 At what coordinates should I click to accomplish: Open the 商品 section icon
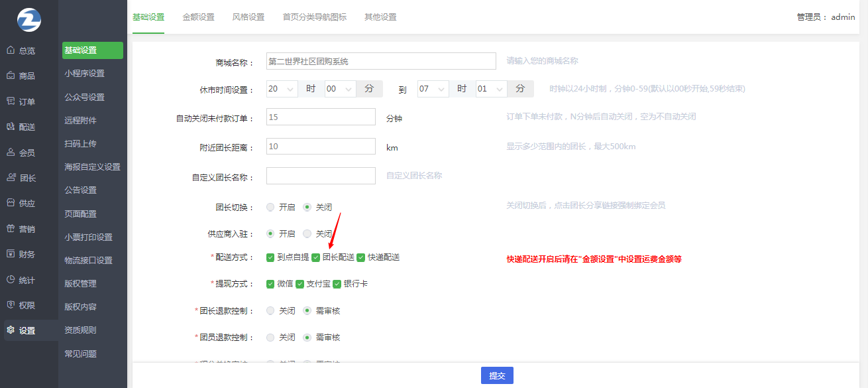11,76
